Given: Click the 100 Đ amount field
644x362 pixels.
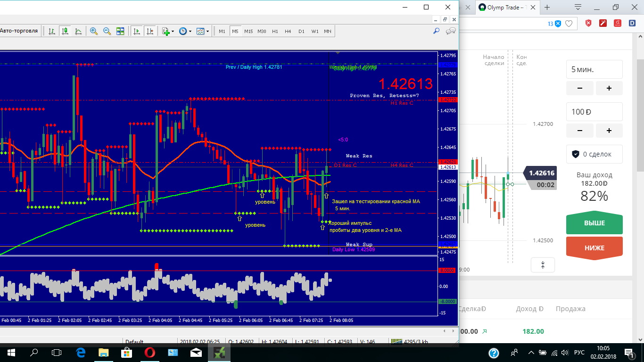Looking at the screenshot, I should [594, 112].
